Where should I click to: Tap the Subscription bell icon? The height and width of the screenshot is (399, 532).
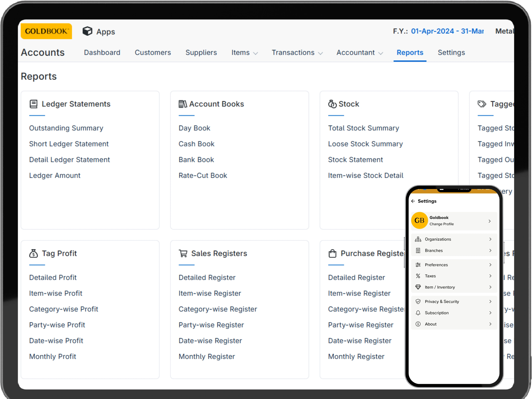click(418, 313)
